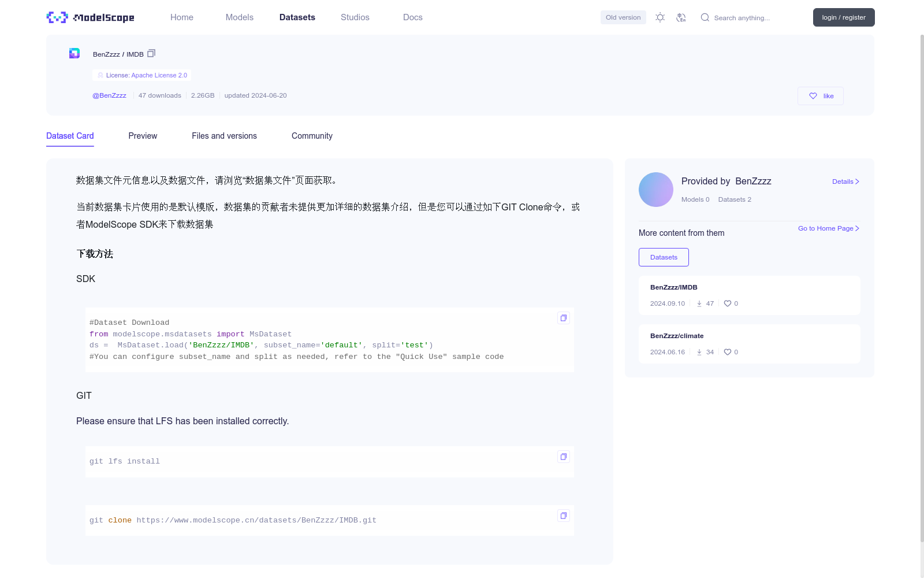This screenshot has width=924, height=578.
Task: Open the Datasets navigation item
Action: tap(297, 17)
